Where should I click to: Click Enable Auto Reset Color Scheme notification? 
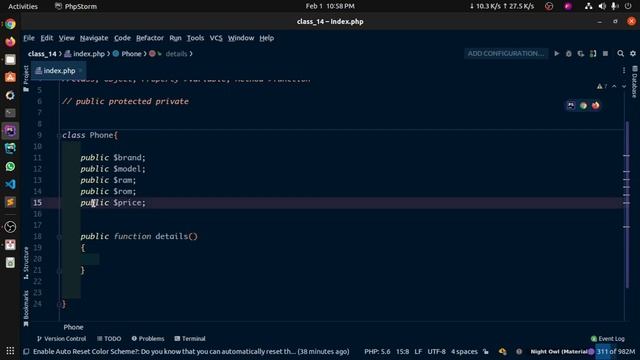coord(191,351)
